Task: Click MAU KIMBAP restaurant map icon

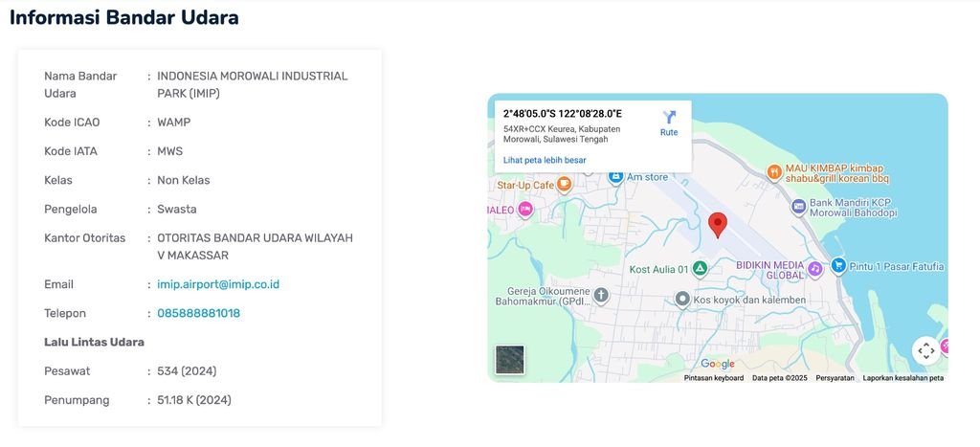Action: pos(774,172)
